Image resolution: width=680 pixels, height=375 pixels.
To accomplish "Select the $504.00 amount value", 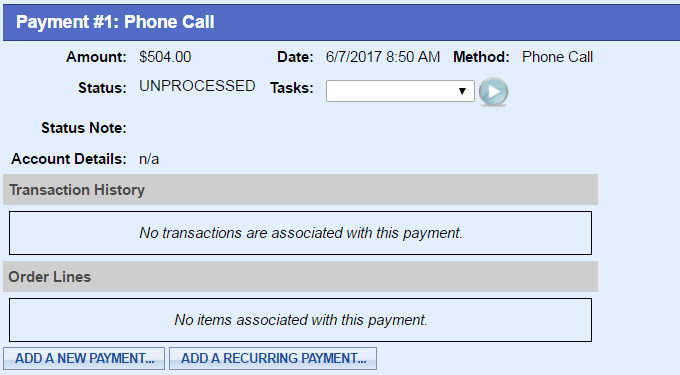I will (x=165, y=57).
